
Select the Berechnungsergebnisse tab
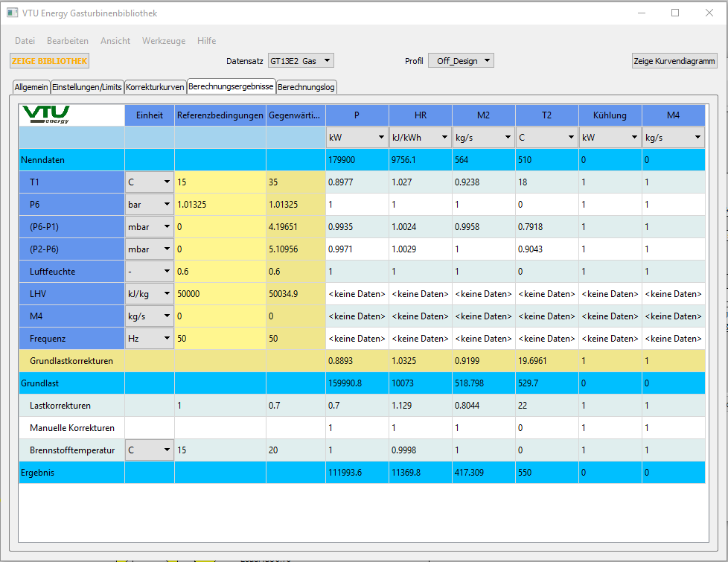(232, 86)
